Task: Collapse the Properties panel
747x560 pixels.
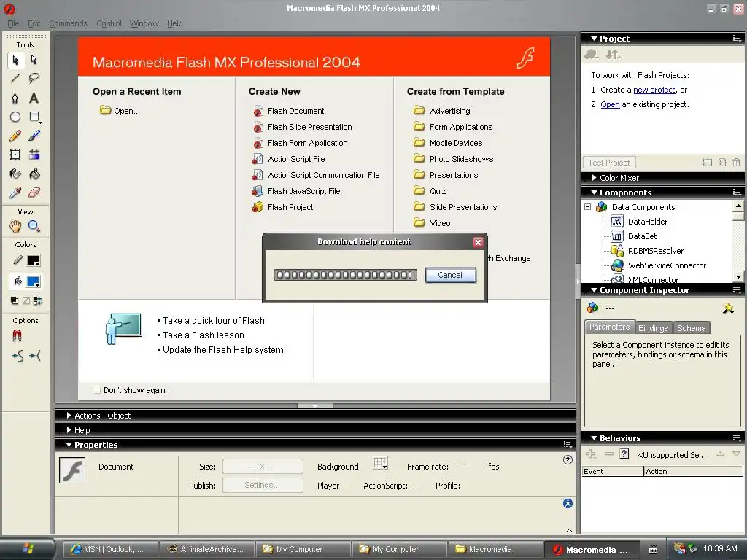Action: pyautogui.click(x=69, y=445)
